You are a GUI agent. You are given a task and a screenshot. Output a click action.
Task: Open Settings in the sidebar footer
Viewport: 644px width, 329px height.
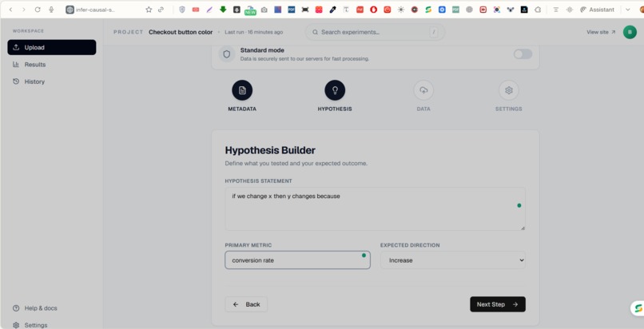click(30, 325)
